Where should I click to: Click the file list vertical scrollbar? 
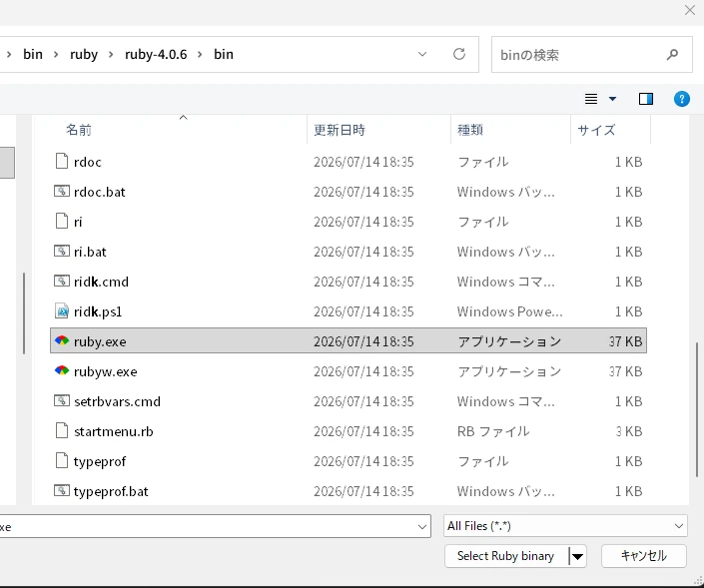click(697, 409)
